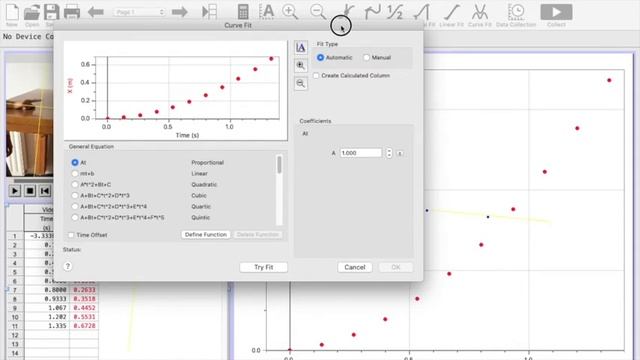Open the calculator icon in toolbar
Image resolution: width=640 pixels, height=360 pixels.
click(243, 12)
